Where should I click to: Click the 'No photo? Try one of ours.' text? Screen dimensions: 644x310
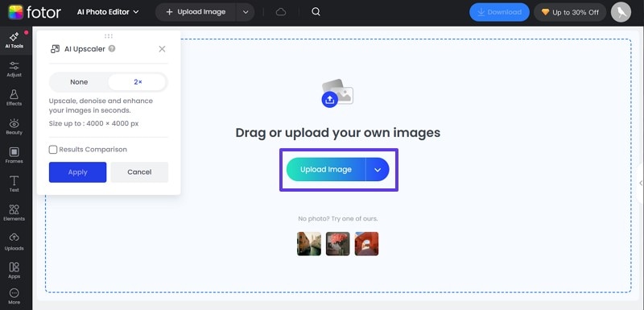337,219
